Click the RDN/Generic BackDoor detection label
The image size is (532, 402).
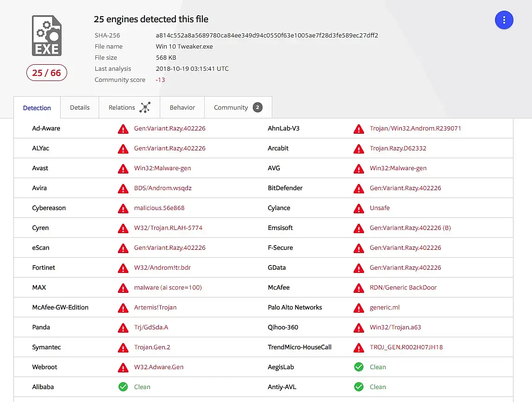[403, 287]
